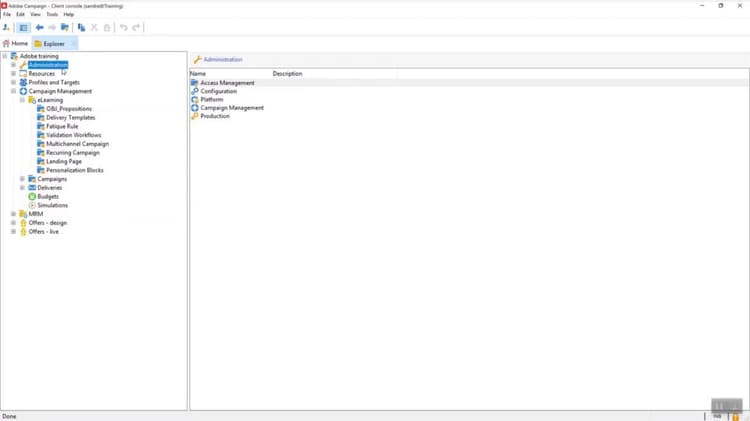Screen dimensions: 750x421
Task: Click the Profiles and Targets icon
Action: pyautogui.click(x=23, y=82)
